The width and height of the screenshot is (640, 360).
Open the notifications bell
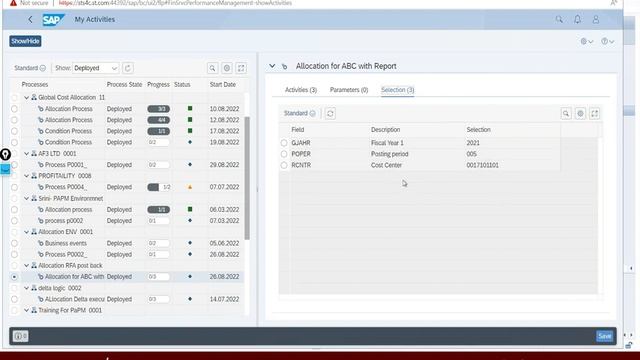pyautogui.click(x=577, y=19)
